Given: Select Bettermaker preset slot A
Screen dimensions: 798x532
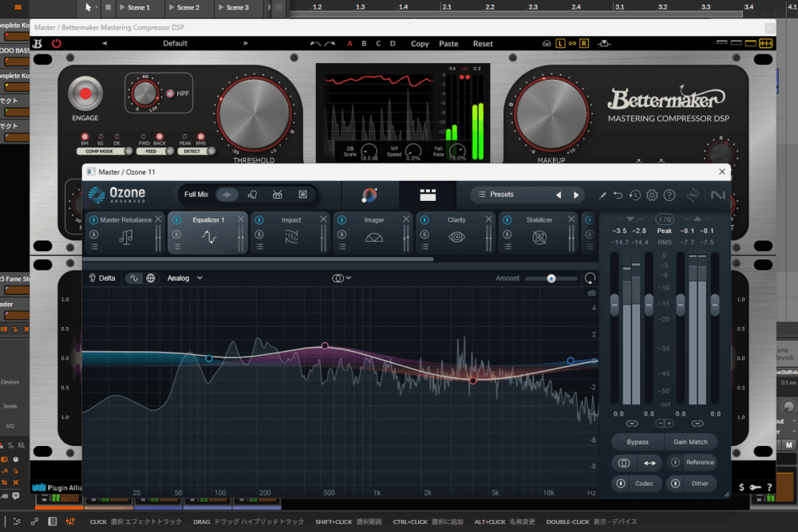Looking at the screenshot, I should coord(350,44).
